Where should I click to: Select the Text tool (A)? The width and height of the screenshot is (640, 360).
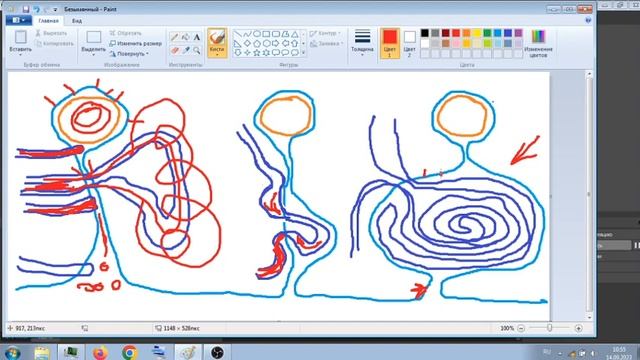[197, 38]
